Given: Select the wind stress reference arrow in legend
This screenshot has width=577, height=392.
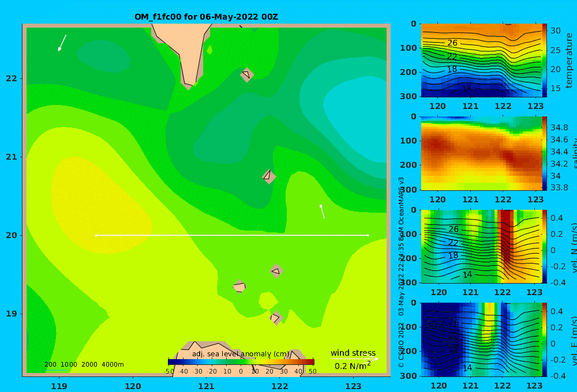Looking at the screenshot, I should [355, 359].
